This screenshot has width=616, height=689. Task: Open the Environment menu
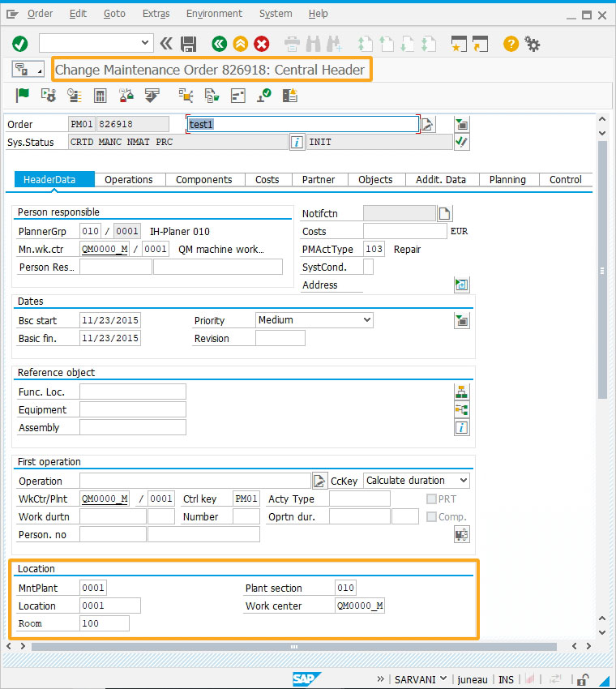[x=214, y=14]
